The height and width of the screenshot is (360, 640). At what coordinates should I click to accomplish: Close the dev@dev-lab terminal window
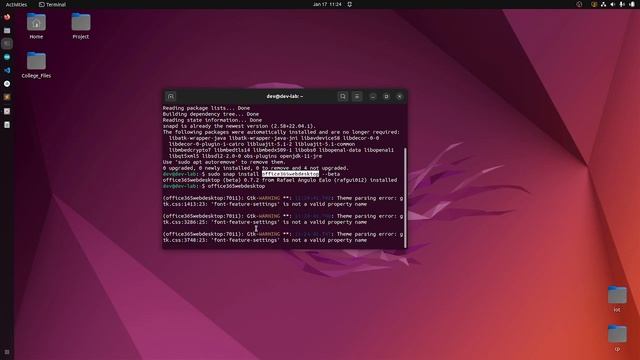pos(399,96)
